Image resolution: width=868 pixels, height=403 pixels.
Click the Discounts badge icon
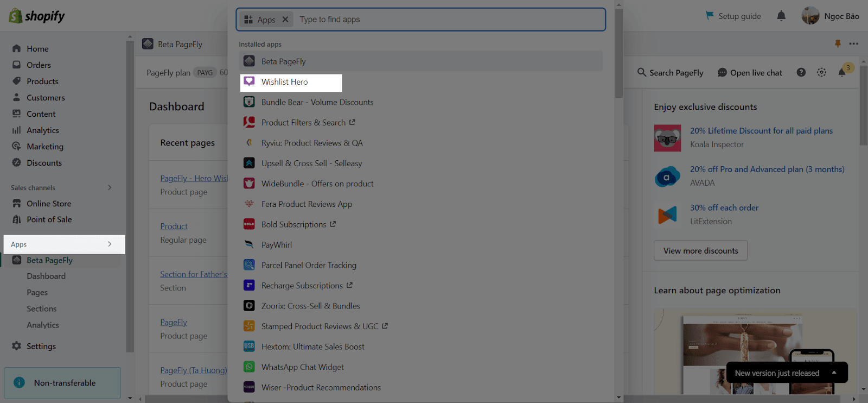[17, 162]
